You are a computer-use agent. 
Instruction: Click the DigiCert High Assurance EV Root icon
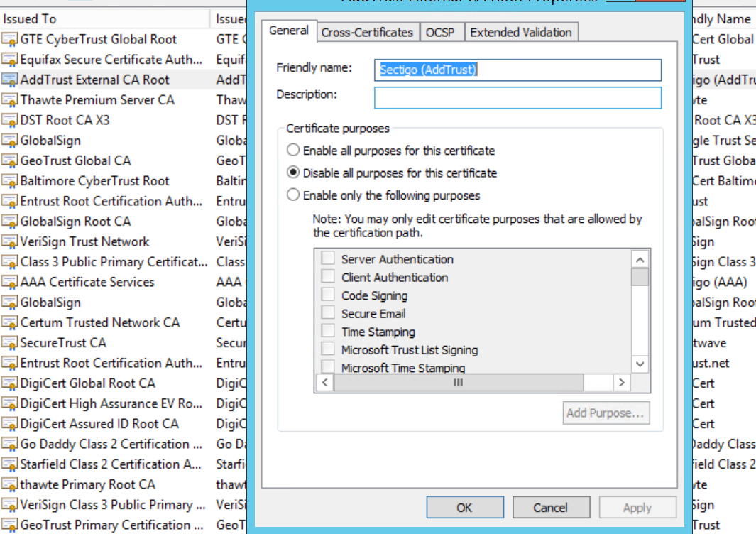click(x=10, y=404)
